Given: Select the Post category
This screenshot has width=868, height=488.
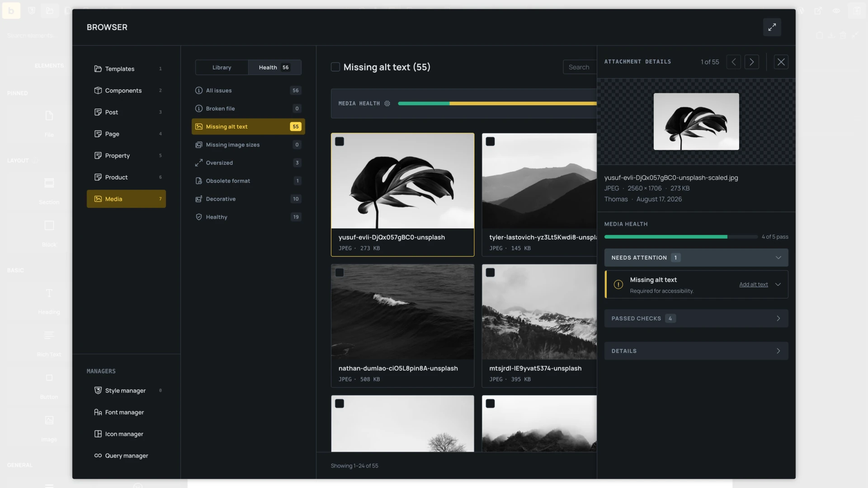Looking at the screenshot, I should click(x=126, y=112).
